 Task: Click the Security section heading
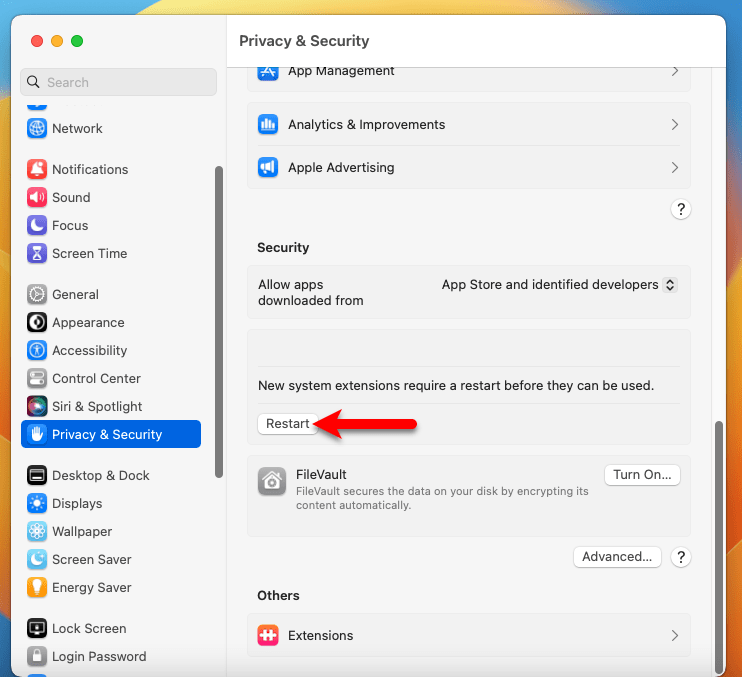pos(283,247)
